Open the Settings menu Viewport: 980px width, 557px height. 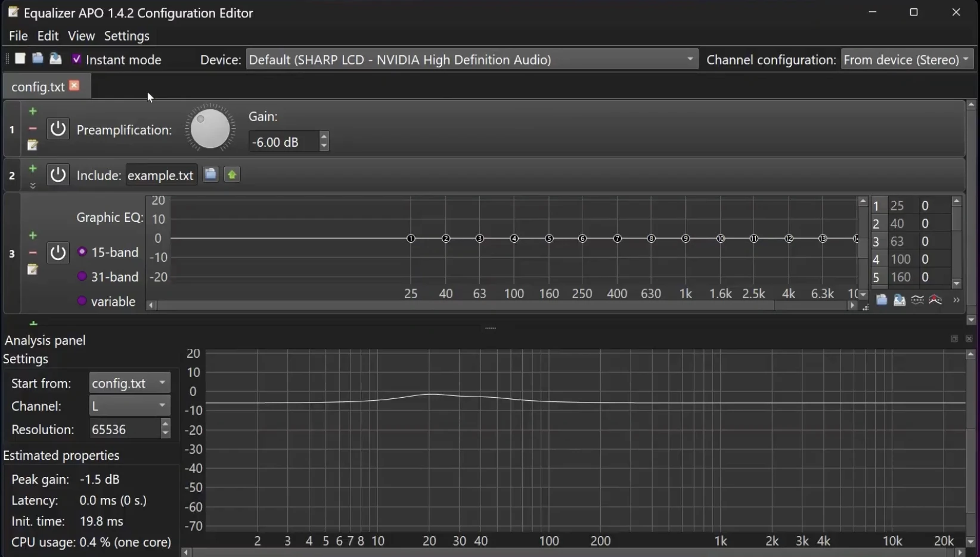127,36
